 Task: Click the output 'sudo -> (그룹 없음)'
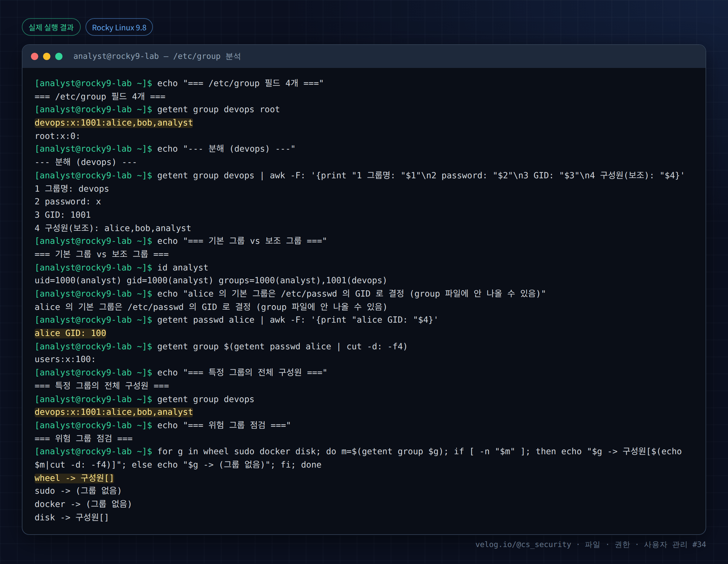coord(78,491)
